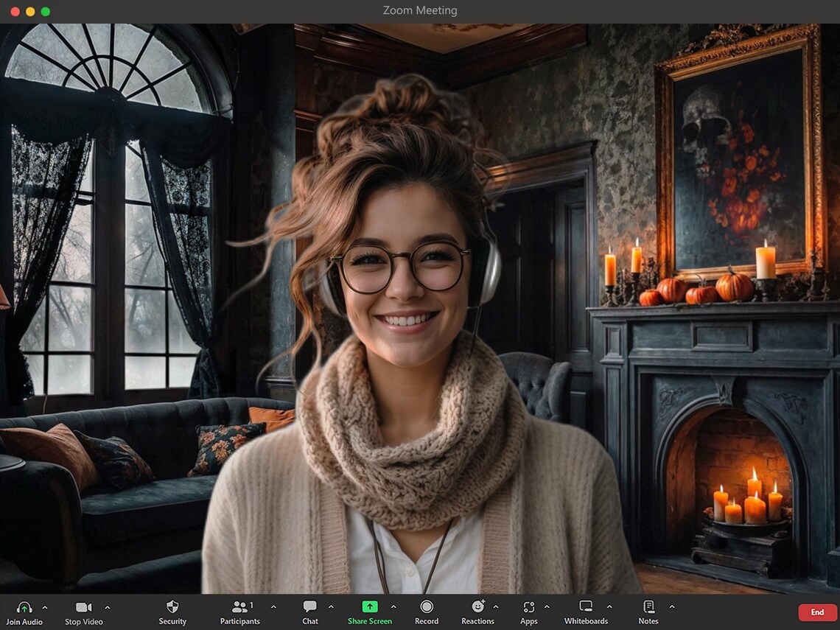The height and width of the screenshot is (630, 840).
Task: Open the Notes icon
Action: coord(648,606)
